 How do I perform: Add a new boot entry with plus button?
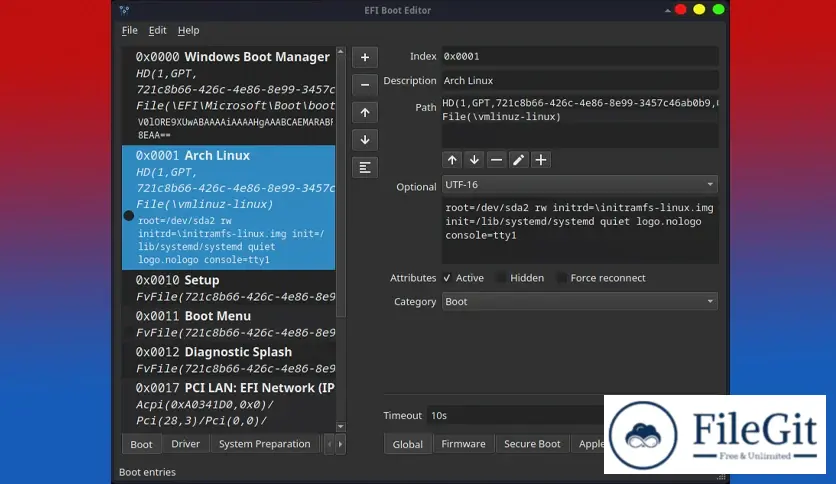(x=365, y=57)
